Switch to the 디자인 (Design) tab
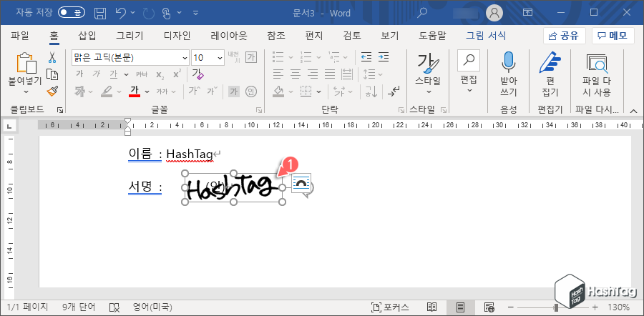The image size is (644, 316). [x=177, y=36]
